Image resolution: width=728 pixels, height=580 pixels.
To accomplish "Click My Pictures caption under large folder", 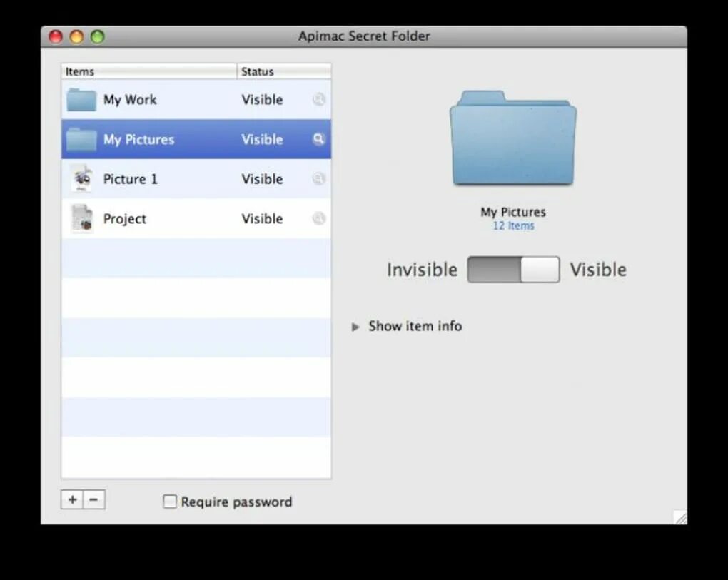I will pyautogui.click(x=513, y=213).
